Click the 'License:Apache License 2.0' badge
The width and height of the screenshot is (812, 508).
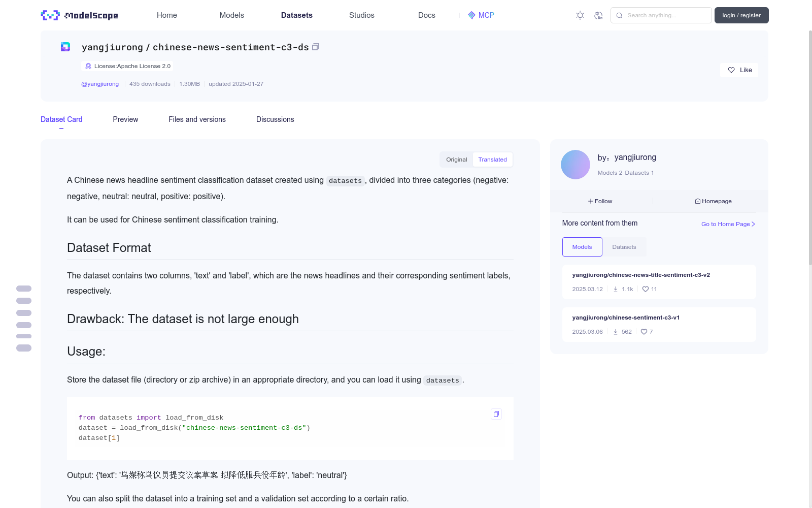tap(127, 66)
